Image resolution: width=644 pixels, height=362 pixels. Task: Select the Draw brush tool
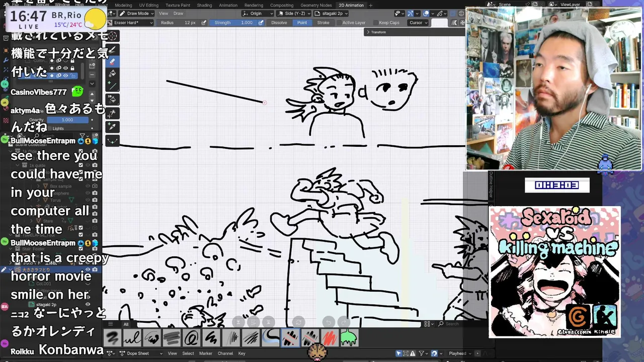(112, 49)
